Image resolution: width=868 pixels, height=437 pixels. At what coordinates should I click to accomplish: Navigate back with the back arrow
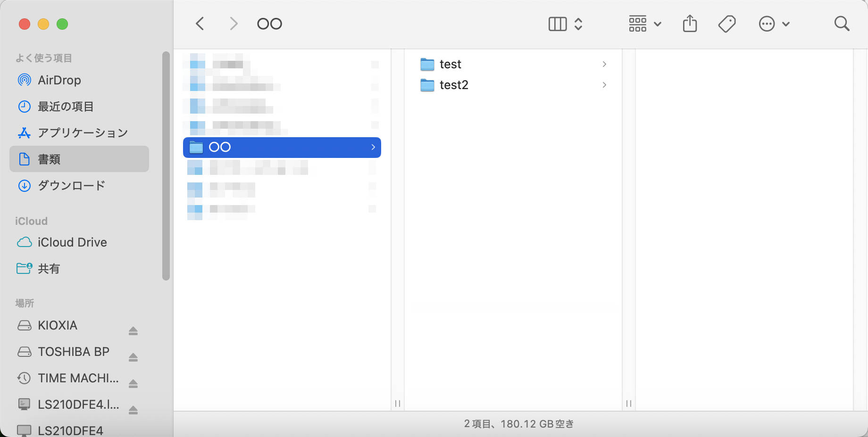pos(200,24)
